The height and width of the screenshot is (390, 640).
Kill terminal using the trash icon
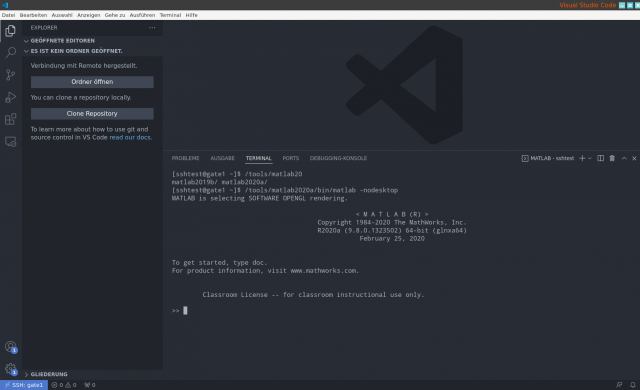[x=612, y=158]
